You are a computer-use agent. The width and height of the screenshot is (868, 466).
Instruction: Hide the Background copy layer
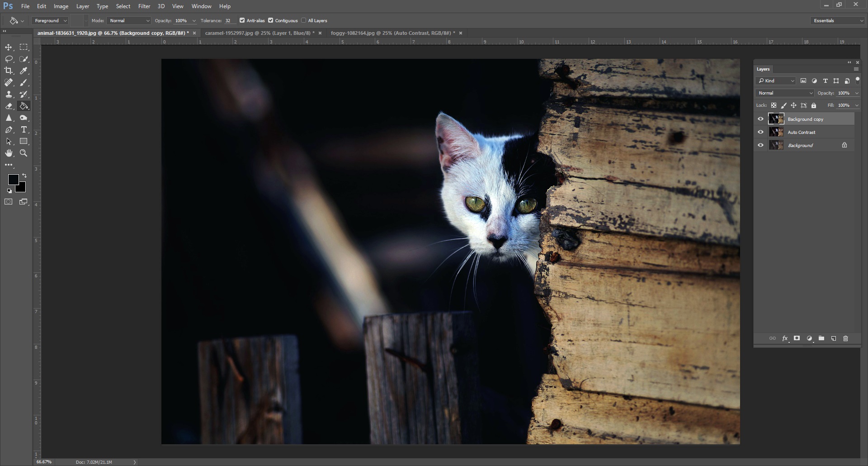pos(760,119)
